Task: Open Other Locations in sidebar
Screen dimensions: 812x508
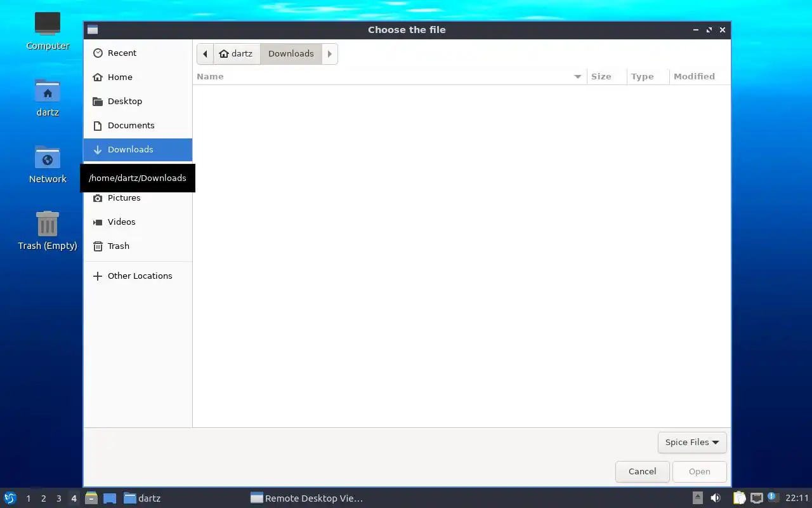Action: click(x=138, y=276)
